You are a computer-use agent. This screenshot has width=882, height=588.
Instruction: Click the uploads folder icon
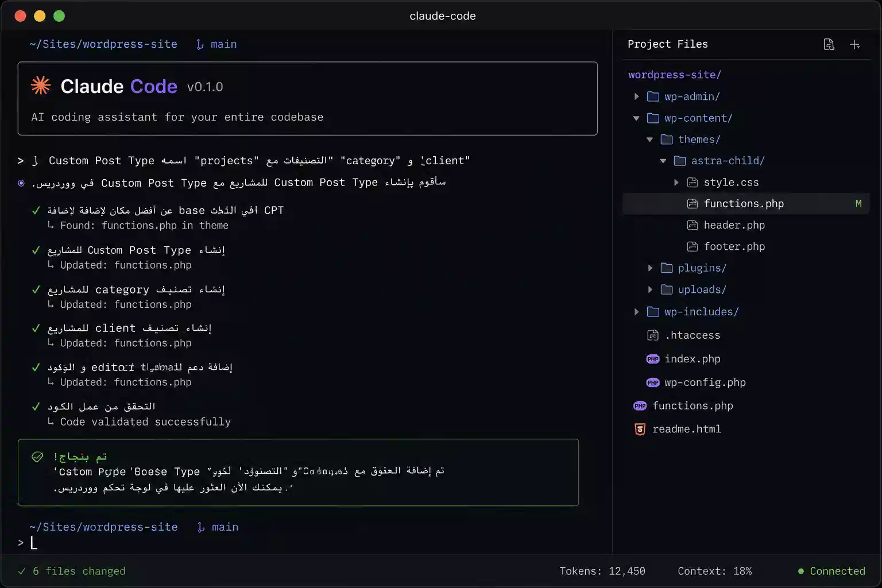[667, 289]
